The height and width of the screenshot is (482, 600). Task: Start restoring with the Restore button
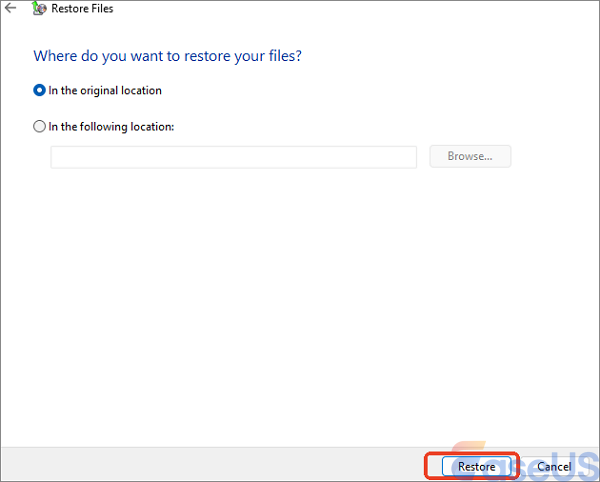[x=476, y=466]
